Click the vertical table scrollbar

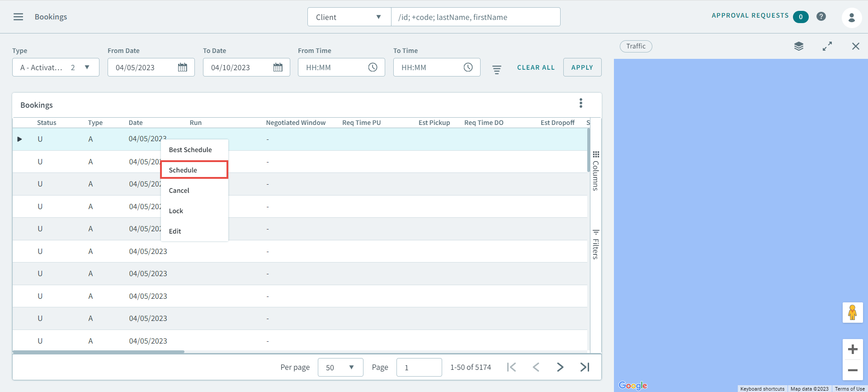coord(589,150)
